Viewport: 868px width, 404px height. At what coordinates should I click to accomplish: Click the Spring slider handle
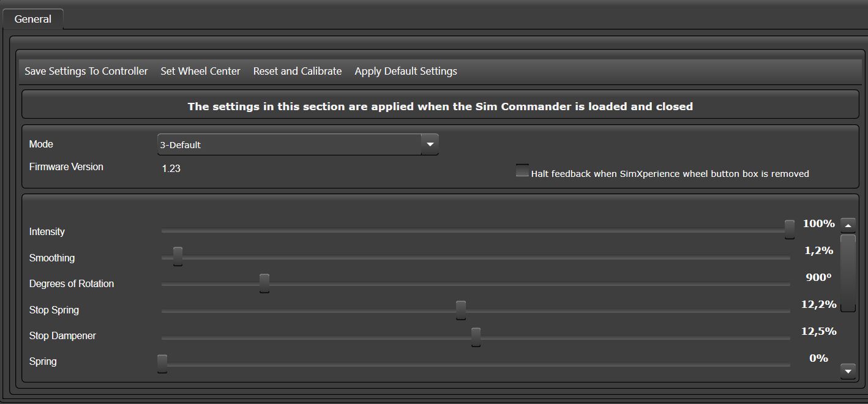point(162,363)
